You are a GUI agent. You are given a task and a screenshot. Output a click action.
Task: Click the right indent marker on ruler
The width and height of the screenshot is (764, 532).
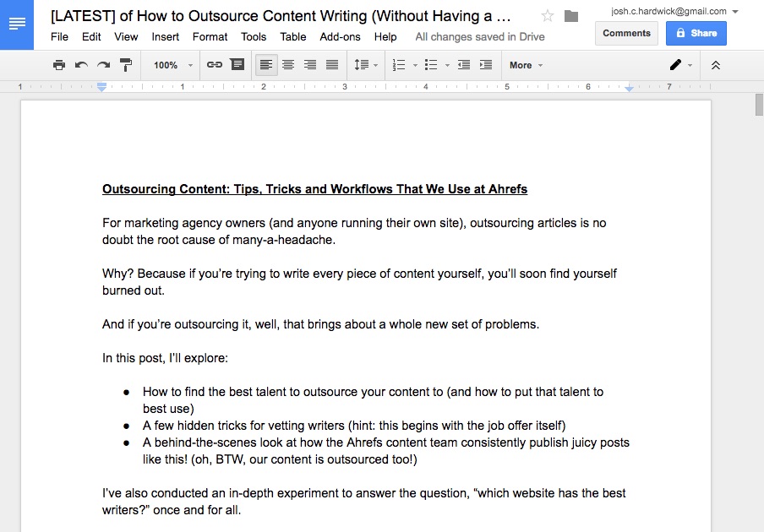pos(629,88)
